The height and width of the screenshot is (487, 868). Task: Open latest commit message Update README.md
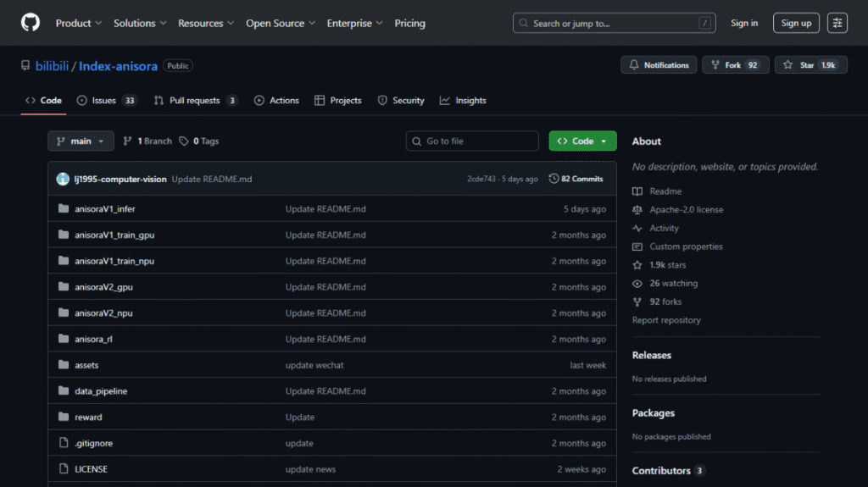(211, 179)
